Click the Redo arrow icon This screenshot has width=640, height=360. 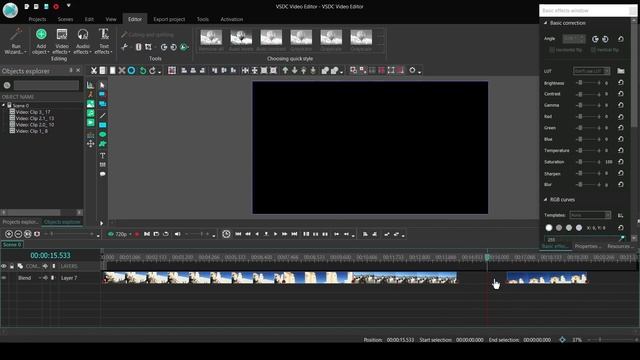[x=152, y=71]
